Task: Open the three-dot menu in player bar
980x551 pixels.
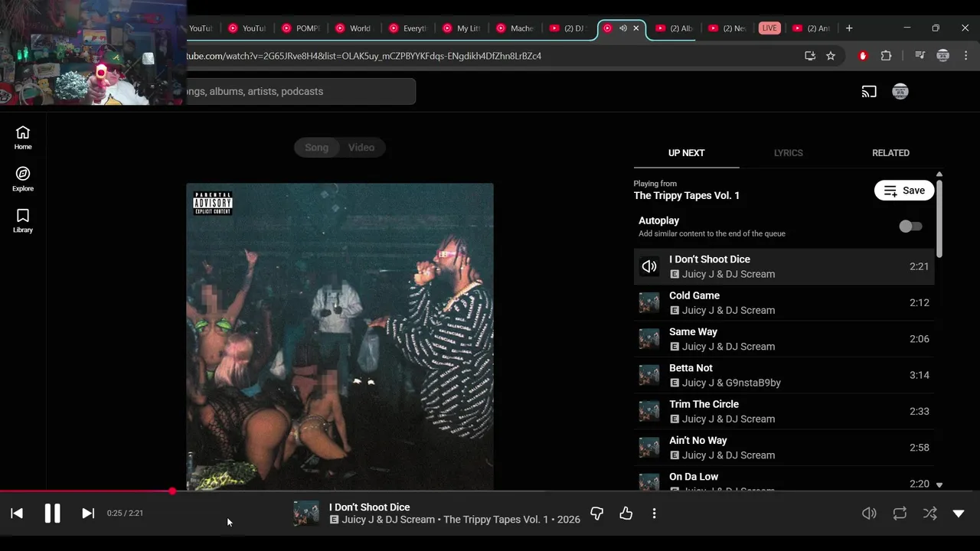Action: 654,514
